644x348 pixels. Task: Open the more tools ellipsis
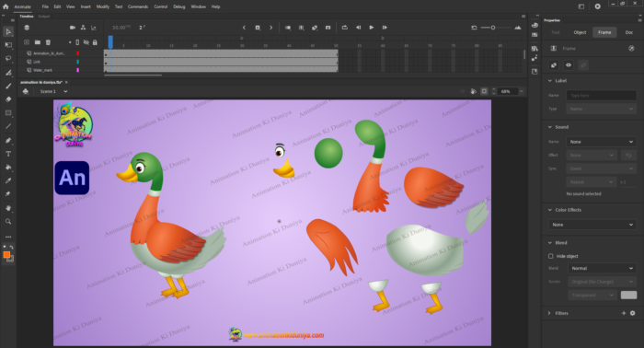pos(8,237)
